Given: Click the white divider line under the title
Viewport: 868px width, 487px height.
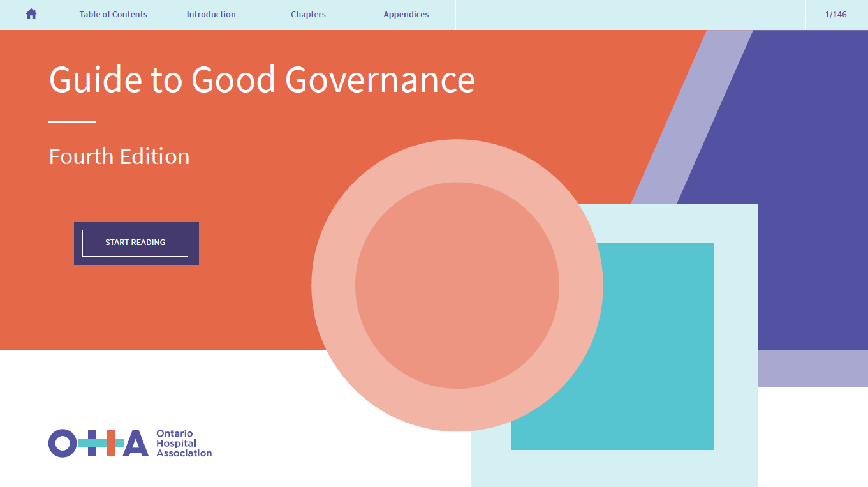Looking at the screenshot, I should click(x=72, y=121).
